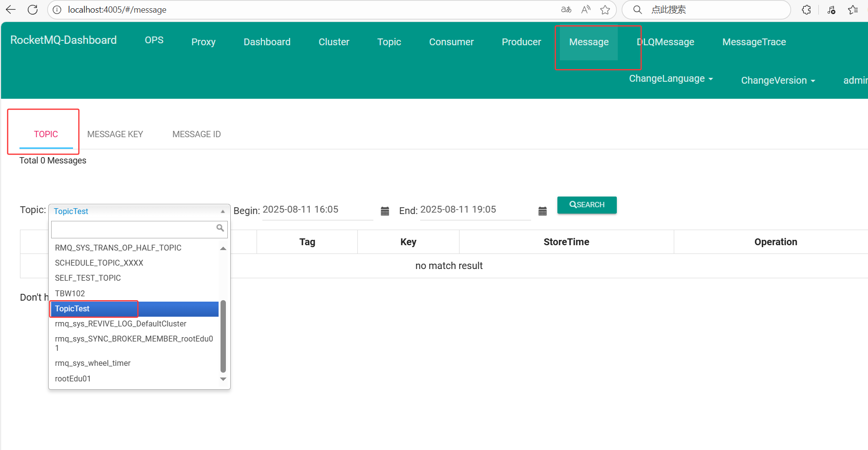Open the Begin date calendar picker
Image resolution: width=868 pixels, height=450 pixels.
[x=385, y=211]
